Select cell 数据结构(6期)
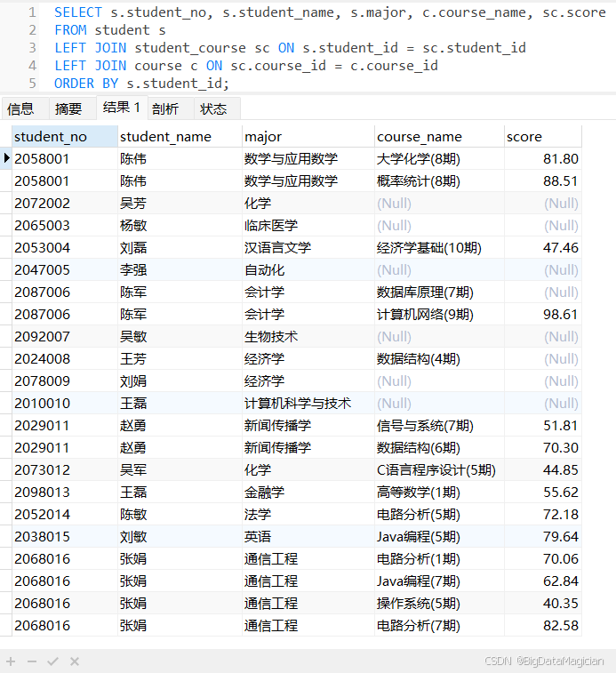 [x=439, y=448]
